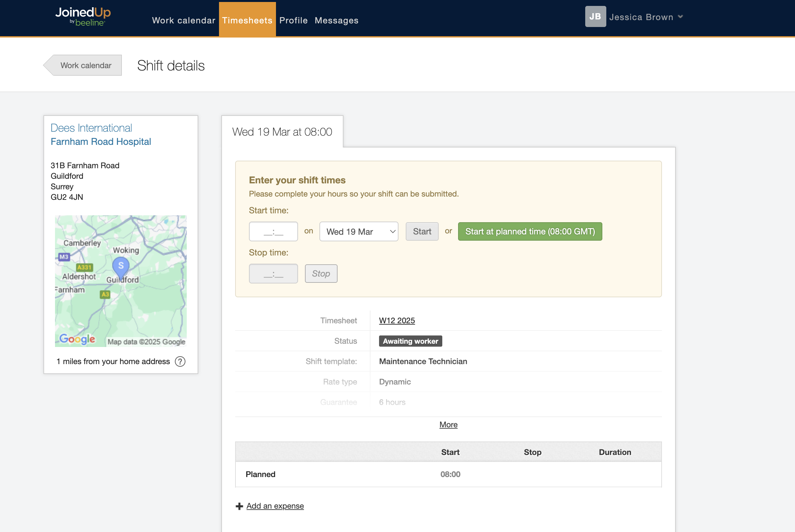This screenshot has height=532, width=795.
Task: Go to the Profile nav item
Action: pos(293,20)
